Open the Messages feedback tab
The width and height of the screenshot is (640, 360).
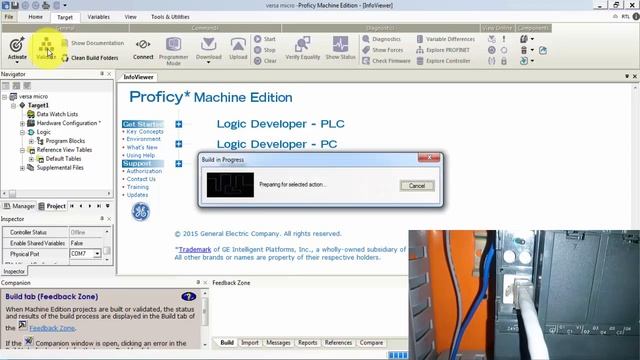click(278, 343)
